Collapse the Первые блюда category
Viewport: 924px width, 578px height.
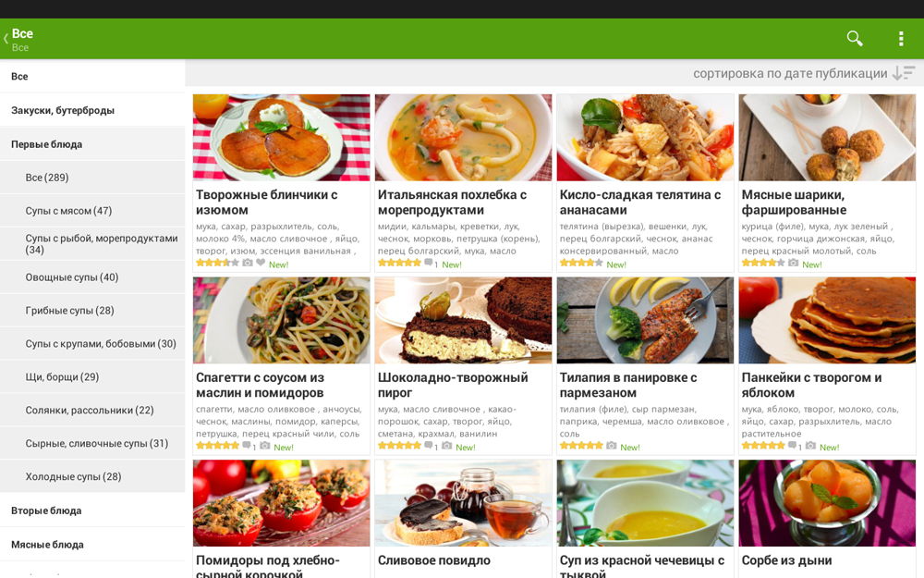pos(92,144)
